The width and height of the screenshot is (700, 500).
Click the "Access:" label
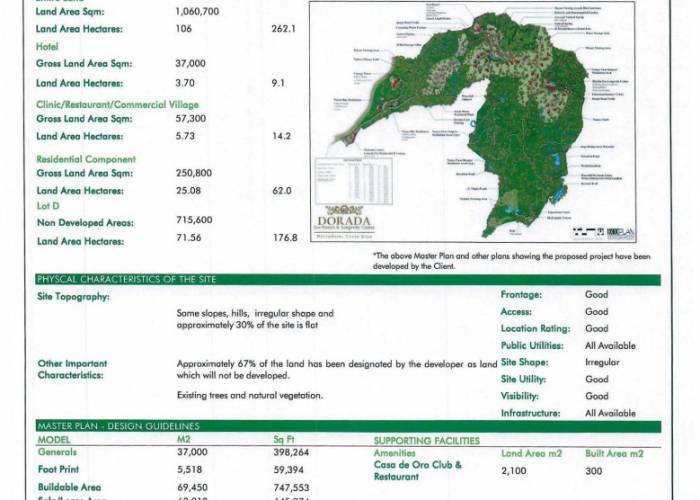pyautogui.click(x=516, y=312)
